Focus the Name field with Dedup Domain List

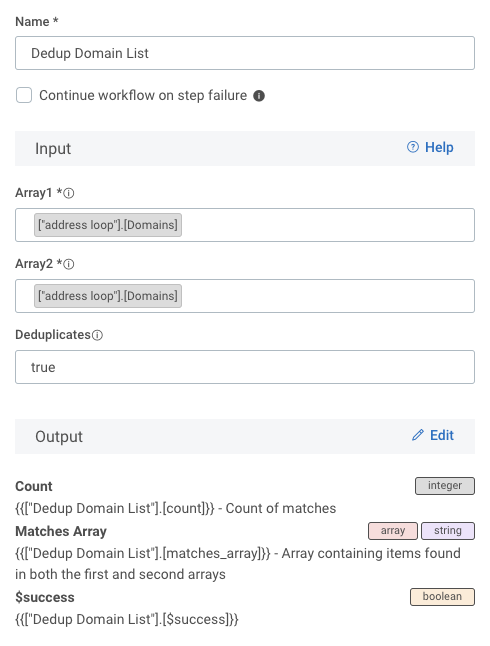click(x=245, y=53)
